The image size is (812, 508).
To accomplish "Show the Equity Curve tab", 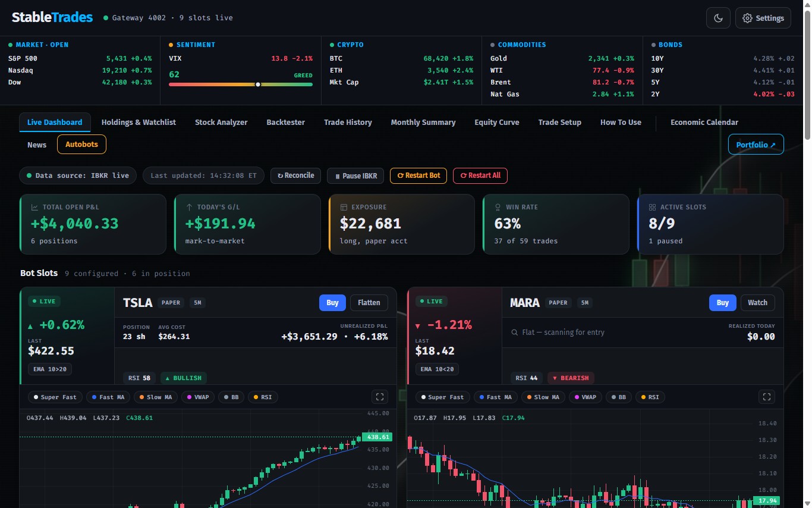I will pyautogui.click(x=497, y=122).
